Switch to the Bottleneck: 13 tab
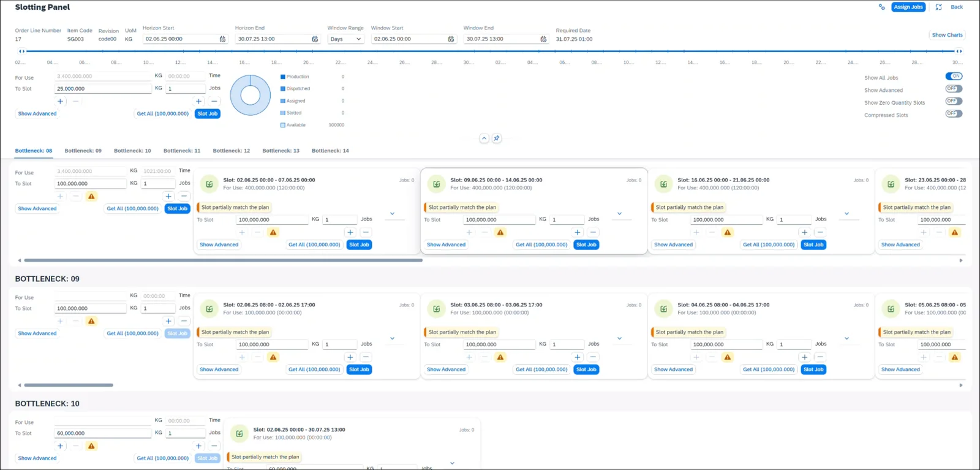The width and height of the screenshot is (980, 470). [281, 151]
